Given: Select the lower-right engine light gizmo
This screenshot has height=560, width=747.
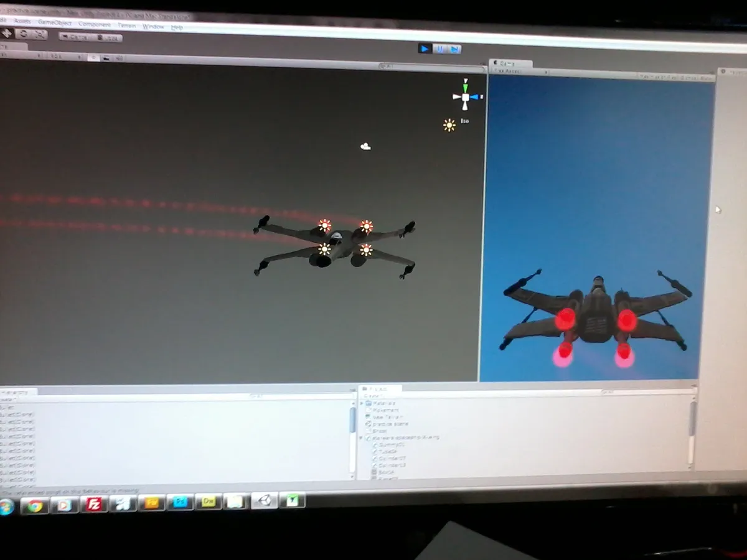Looking at the screenshot, I should click(x=366, y=250).
